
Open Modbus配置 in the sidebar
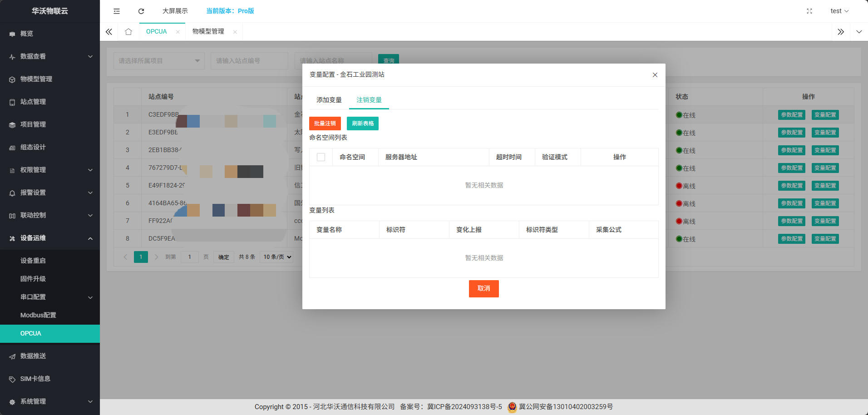38,315
